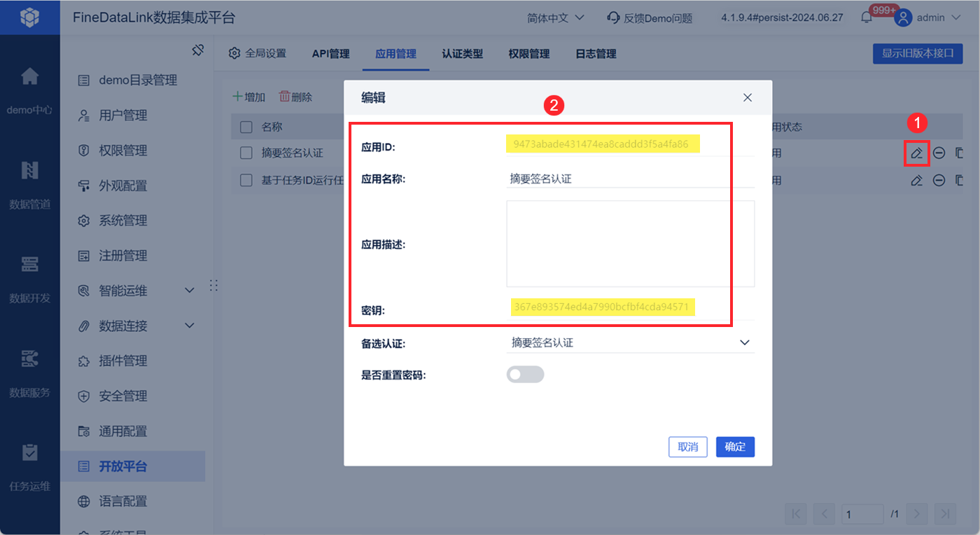Viewport: 980px width, 535px height.
Task: Open 权限管理 in the side menu
Action: pyautogui.click(x=133, y=151)
